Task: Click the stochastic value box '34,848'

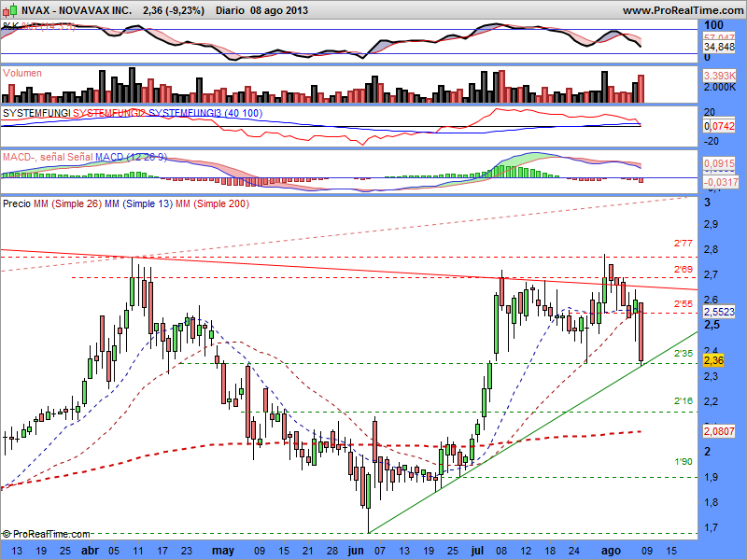Action: tap(719, 47)
